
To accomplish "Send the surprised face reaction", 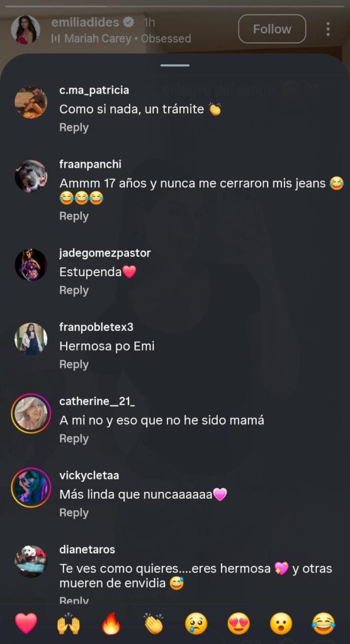I will (x=281, y=623).
